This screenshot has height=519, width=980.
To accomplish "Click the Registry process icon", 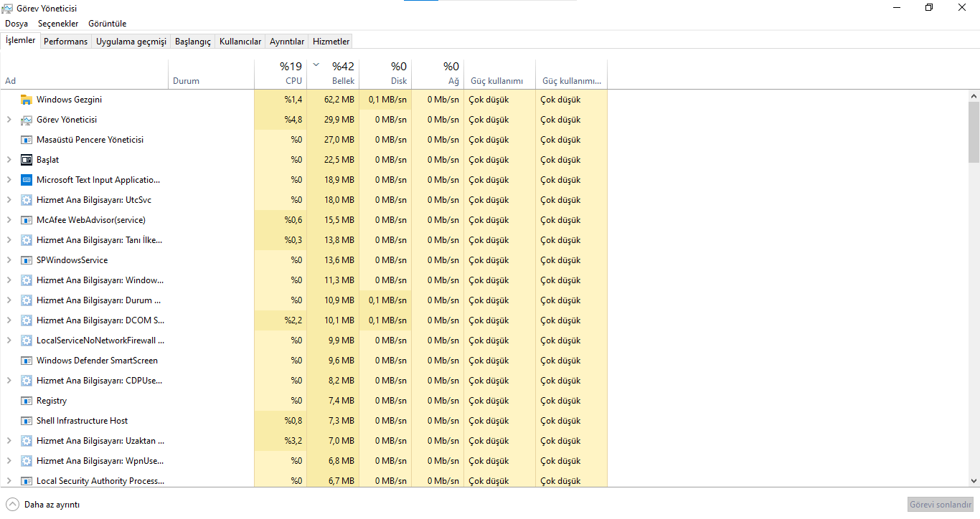I will click(27, 401).
